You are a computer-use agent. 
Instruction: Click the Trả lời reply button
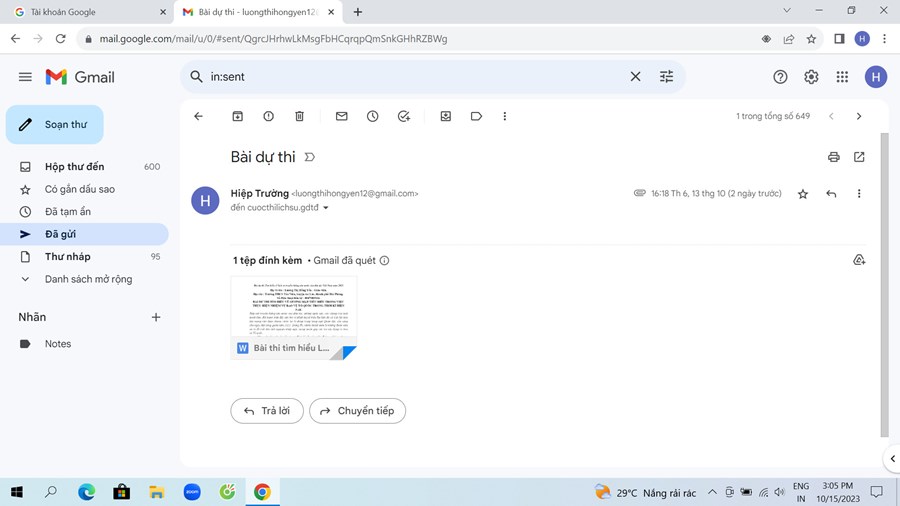[x=266, y=411]
